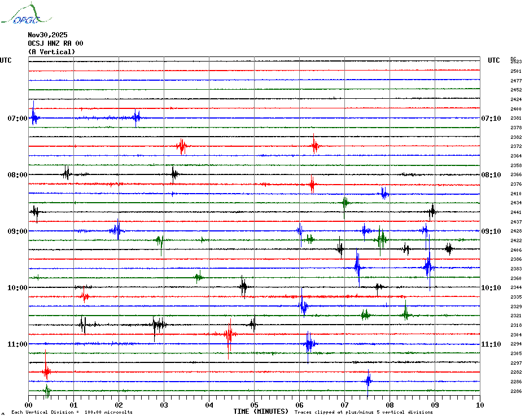Screen dimensions: 525x420
Task: Click the 00 minute tick label
Action: click(x=28, y=405)
